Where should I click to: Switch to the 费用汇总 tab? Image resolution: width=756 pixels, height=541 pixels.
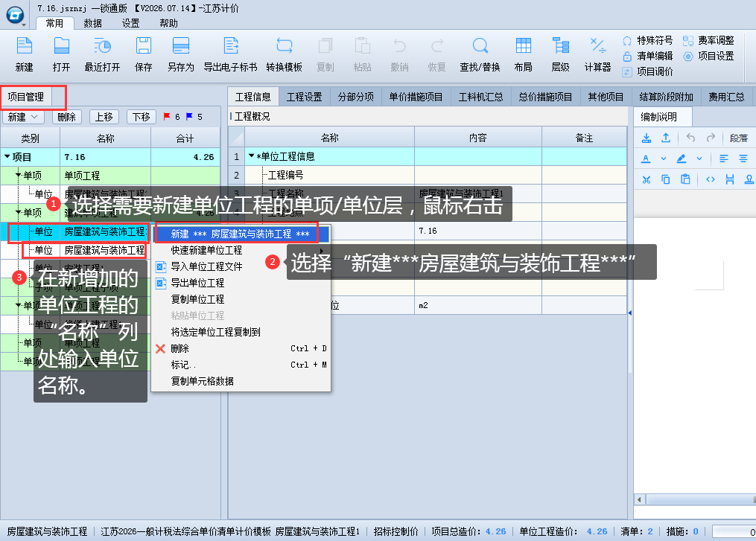click(726, 97)
